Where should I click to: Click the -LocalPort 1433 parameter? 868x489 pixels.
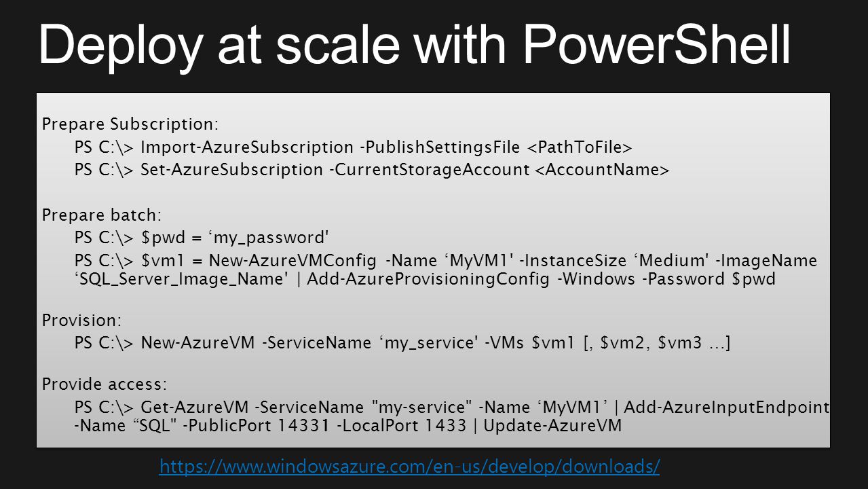401,426
